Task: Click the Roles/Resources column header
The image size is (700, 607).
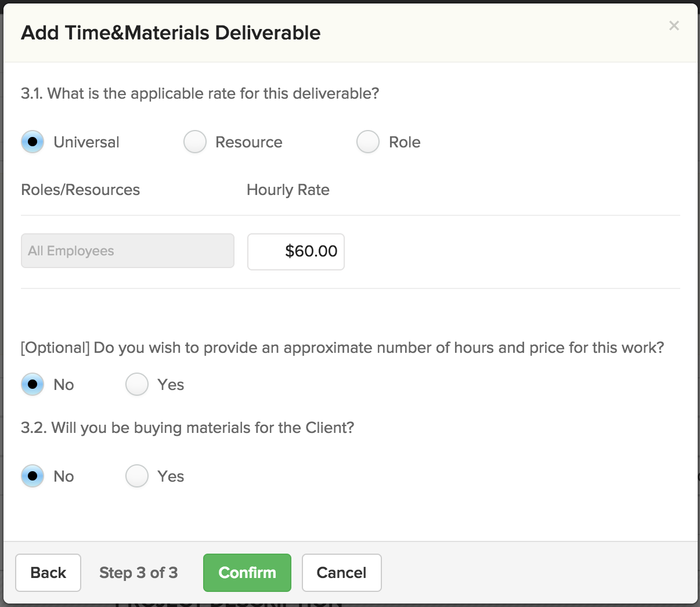Action: [81, 190]
